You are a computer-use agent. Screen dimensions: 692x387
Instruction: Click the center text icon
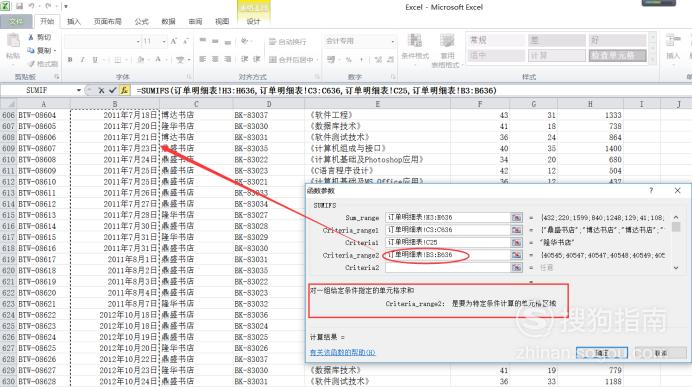215,59
